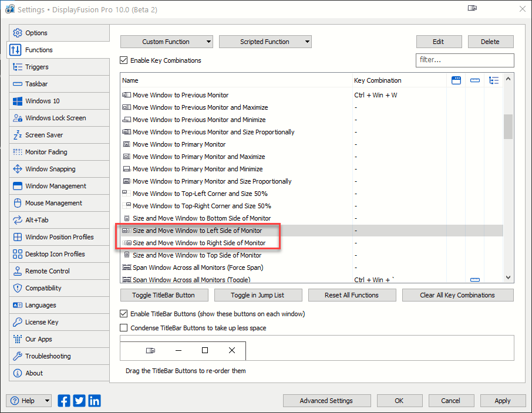
Task: Click the taskbar column header icon
Action: 475,80
